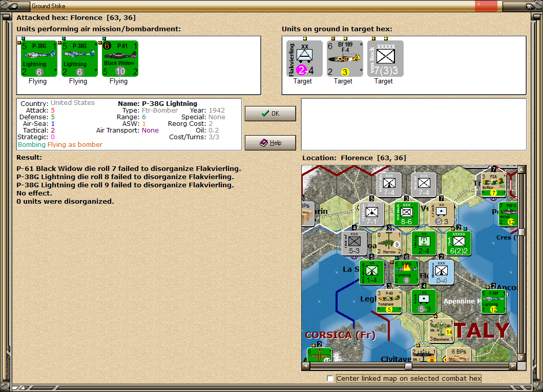Screen dimensions: 543x392
Task: Click the map vertical scrollbar thumb
Action: 521,231
